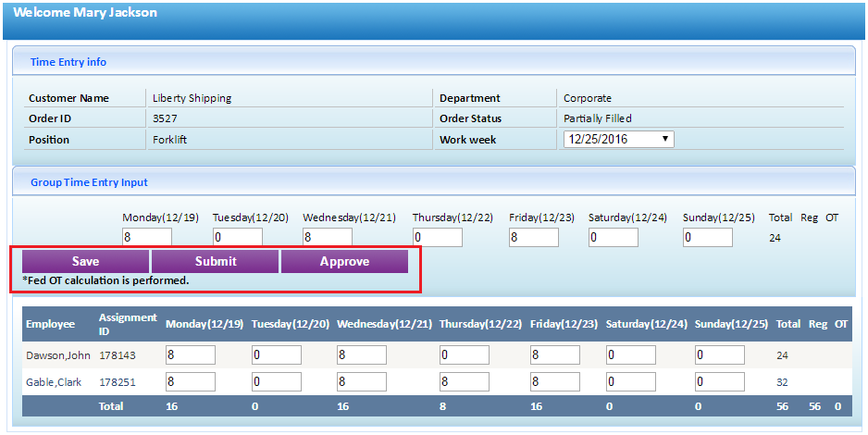The image size is (868, 435).
Task: Click the Approve button
Action: tap(344, 261)
